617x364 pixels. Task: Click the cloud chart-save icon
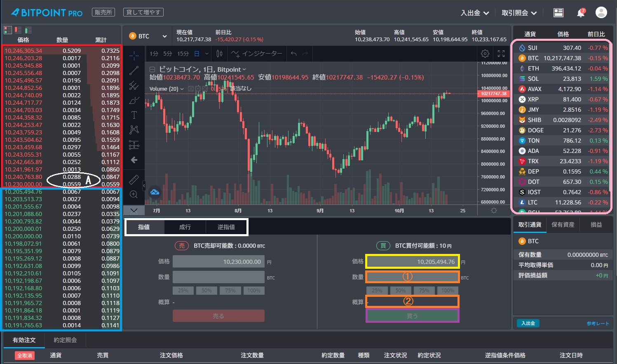155,192
